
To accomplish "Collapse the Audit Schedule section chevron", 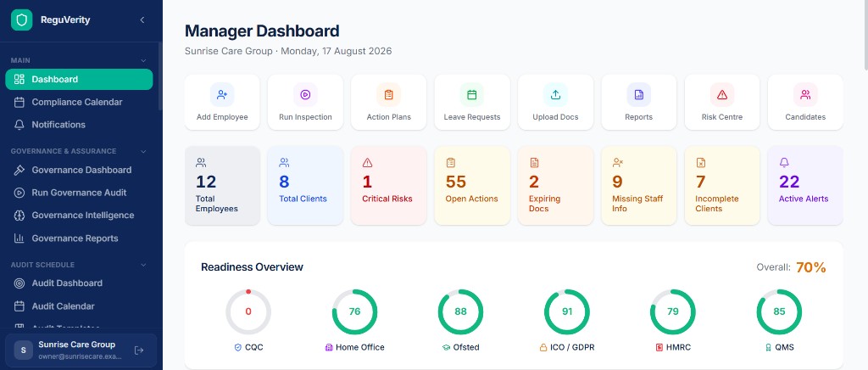I will pos(143,265).
